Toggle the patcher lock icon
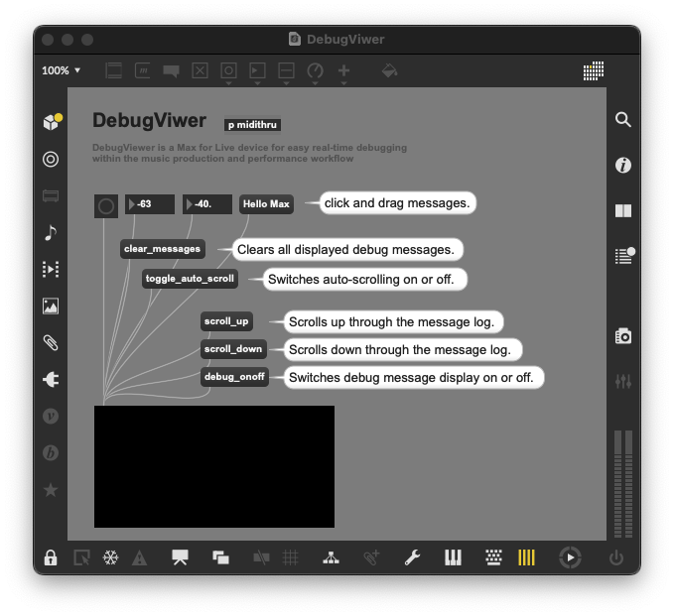Image resolution: width=674 pixels, height=616 pixels. (51, 557)
